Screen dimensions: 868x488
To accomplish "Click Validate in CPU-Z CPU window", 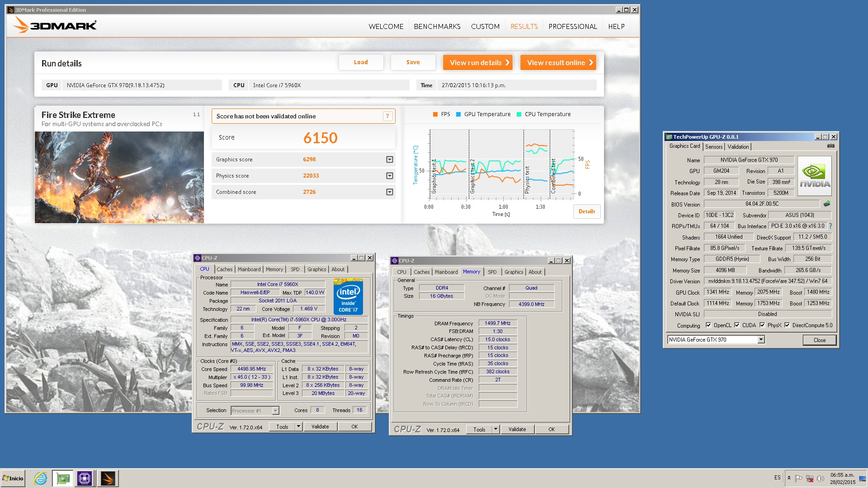I will point(320,427).
